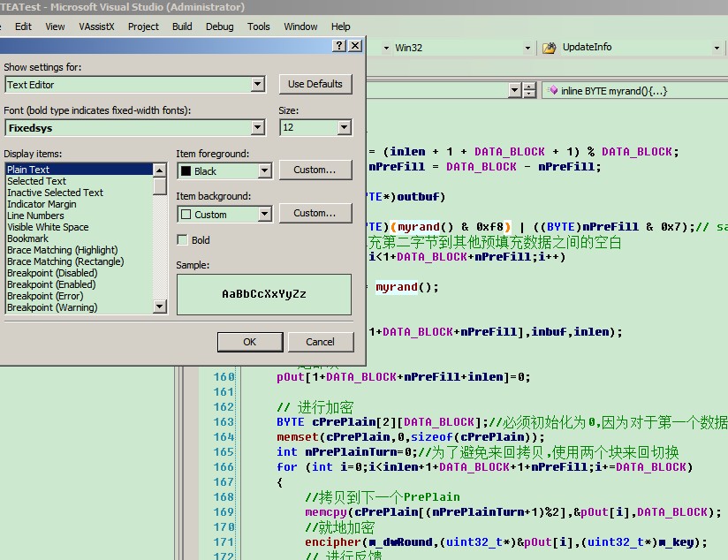This screenshot has width=728, height=560.
Task: Open the scope dropdown arrow in navigation bar
Action: pyautogui.click(x=514, y=90)
